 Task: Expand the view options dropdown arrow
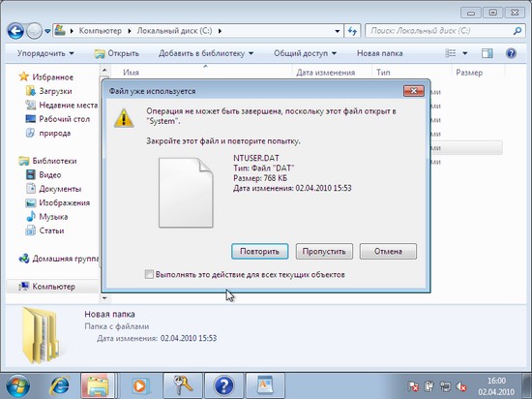pos(465,53)
